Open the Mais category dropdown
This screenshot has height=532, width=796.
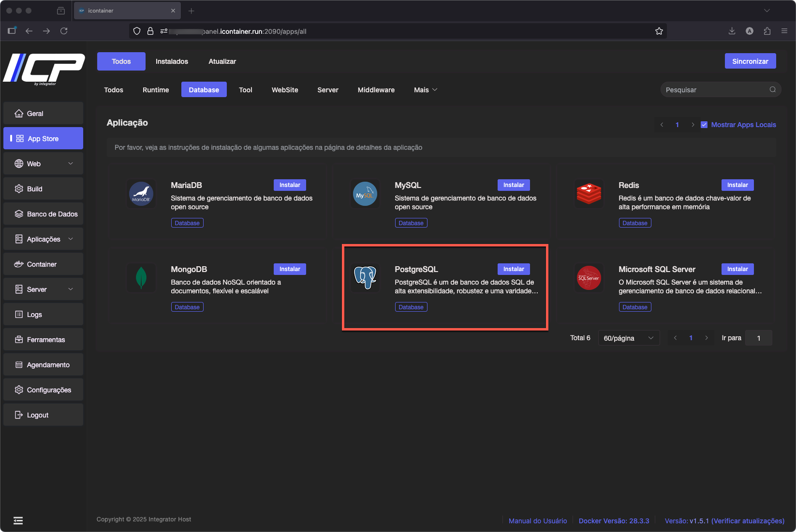(426, 90)
